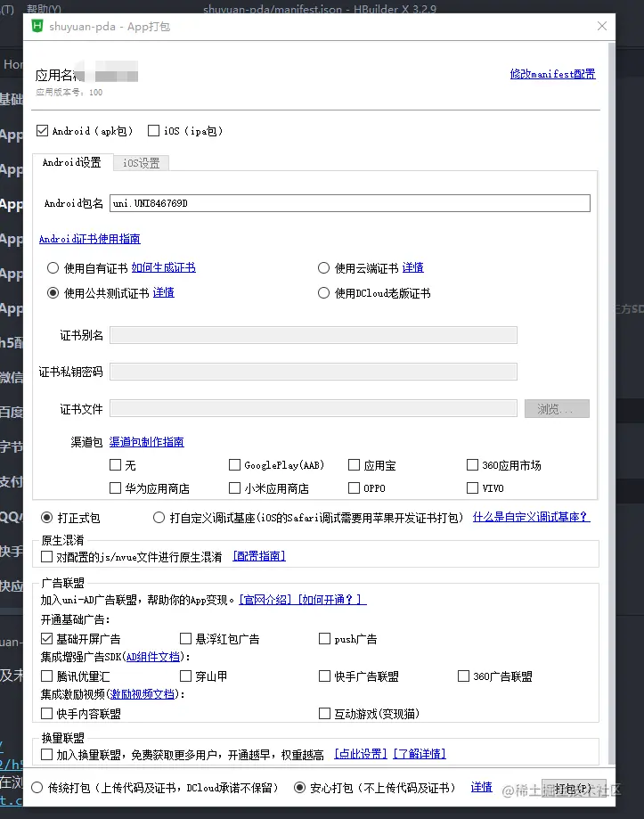This screenshot has width=644, height=819.
Task: Check the 互动游戏(变现猫) checkbox
Action: 324,713
